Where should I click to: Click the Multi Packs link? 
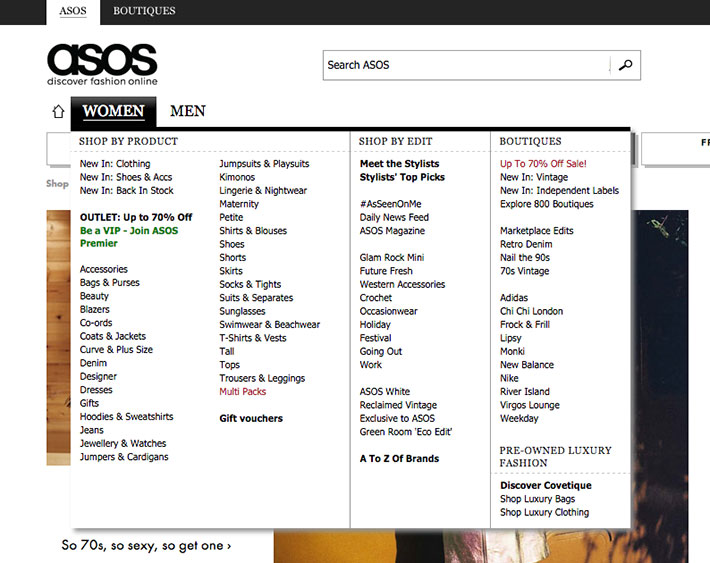click(x=243, y=391)
